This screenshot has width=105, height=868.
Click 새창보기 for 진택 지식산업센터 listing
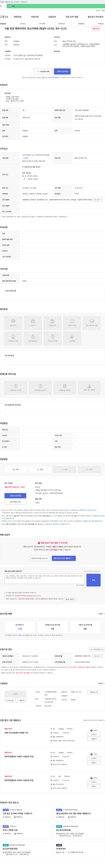point(94,739)
